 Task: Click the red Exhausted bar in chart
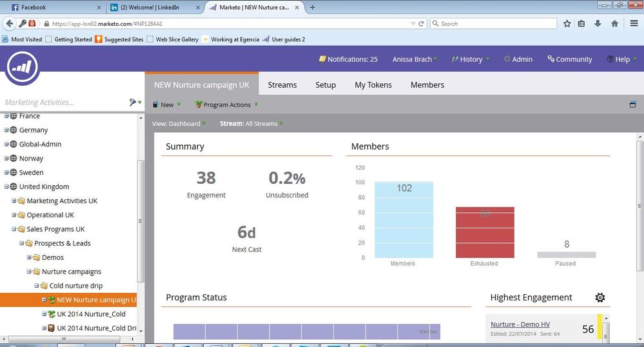485,232
